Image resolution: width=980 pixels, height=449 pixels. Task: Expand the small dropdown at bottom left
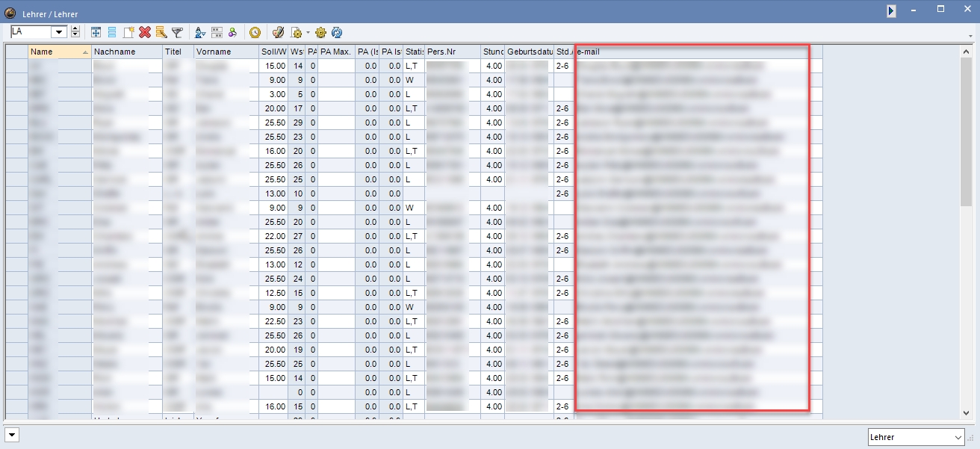point(12,434)
